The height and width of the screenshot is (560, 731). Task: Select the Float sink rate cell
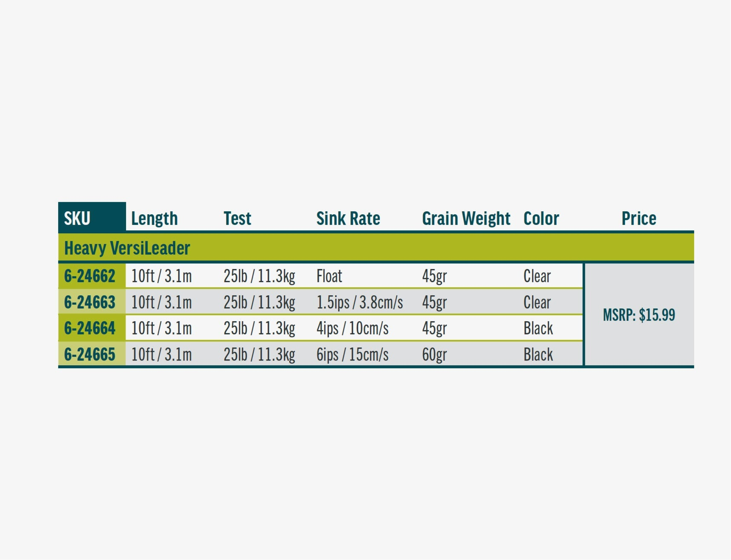(329, 276)
